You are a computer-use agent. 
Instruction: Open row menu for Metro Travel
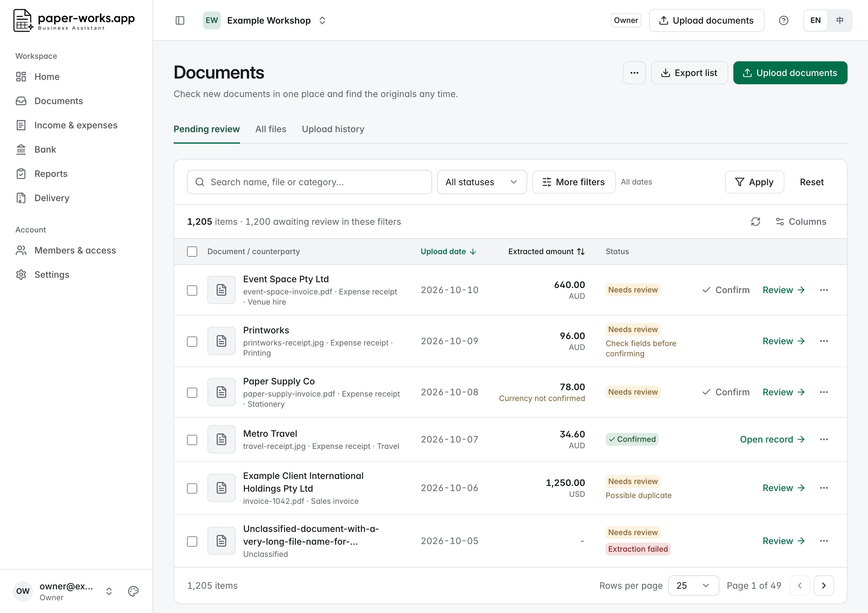(824, 439)
